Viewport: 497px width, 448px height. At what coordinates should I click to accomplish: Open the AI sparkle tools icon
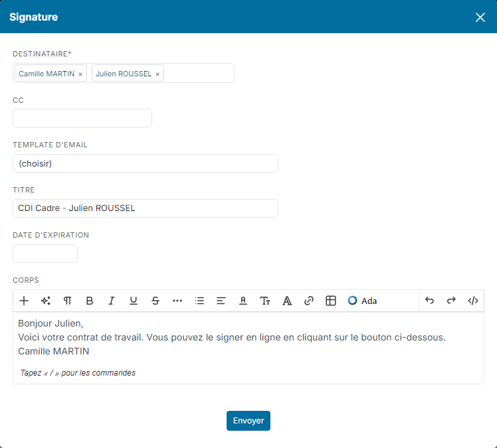click(x=46, y=301)
